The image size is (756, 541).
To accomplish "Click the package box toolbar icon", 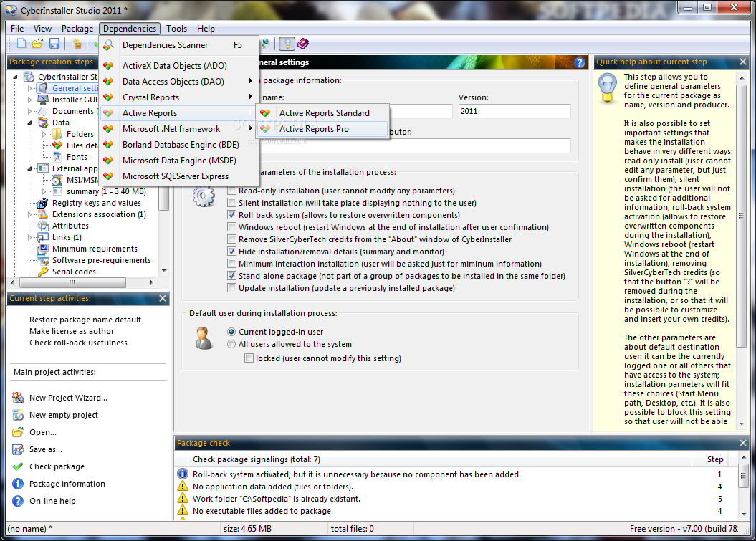I will point(76,44).
